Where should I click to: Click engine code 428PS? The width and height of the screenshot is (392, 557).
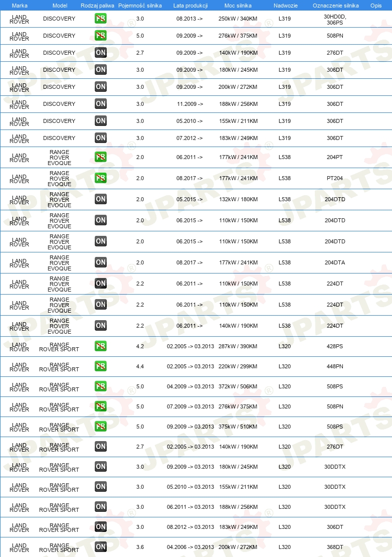click(335, 346)
